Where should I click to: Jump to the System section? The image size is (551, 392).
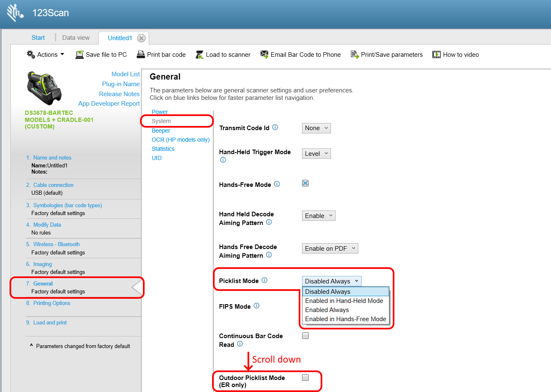[x=161, y=121]
